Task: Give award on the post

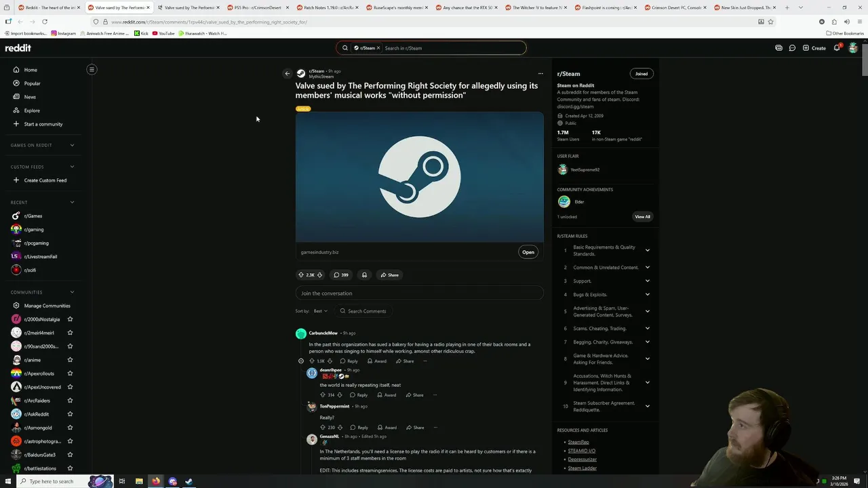Action: click(x=364, y=275)
